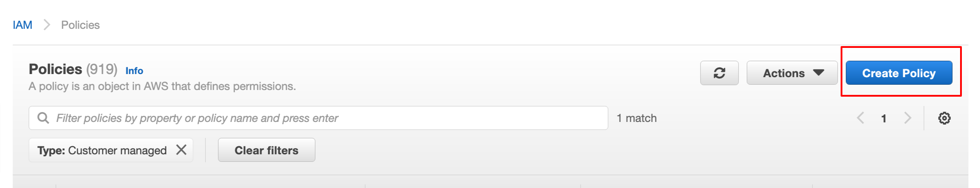Image resolution: width=980 pixels, height=188 pixels.
Task: Select page number 1 in pagination
Action: [x=884, y=119]
